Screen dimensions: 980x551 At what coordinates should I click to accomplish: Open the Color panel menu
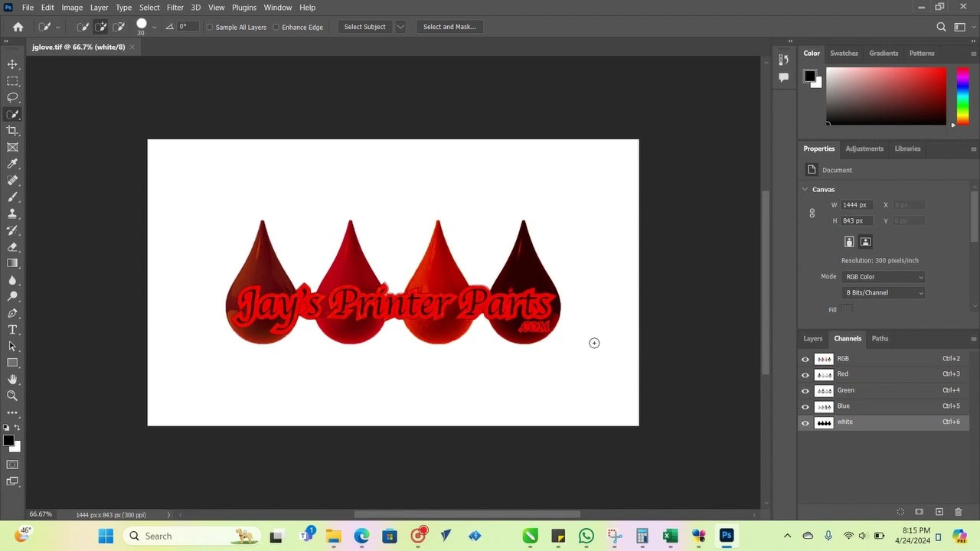coord(973,54)
